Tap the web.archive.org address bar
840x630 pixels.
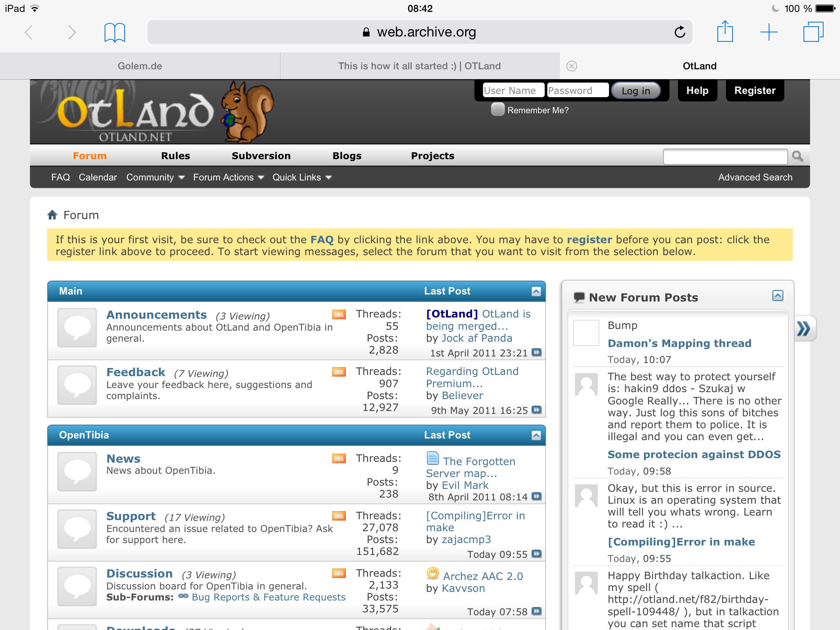tap(420, 32)
